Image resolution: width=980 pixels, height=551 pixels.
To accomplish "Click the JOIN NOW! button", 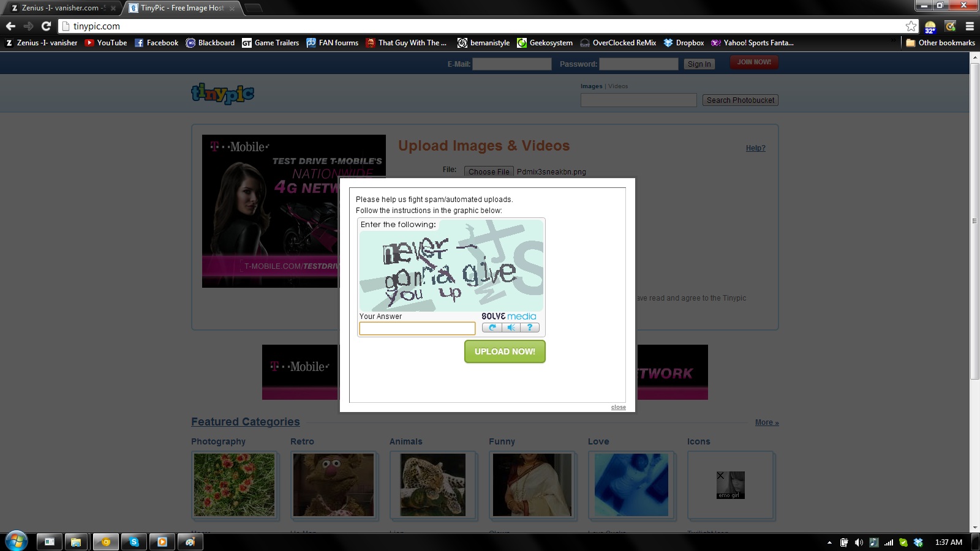I will point(754,62).
